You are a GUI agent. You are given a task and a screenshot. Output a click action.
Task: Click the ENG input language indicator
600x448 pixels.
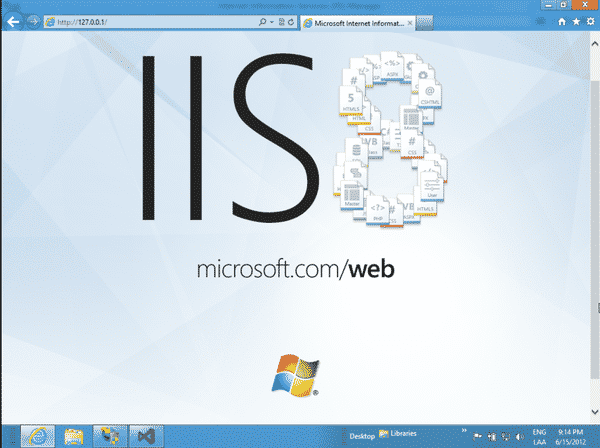pos(539,437)
